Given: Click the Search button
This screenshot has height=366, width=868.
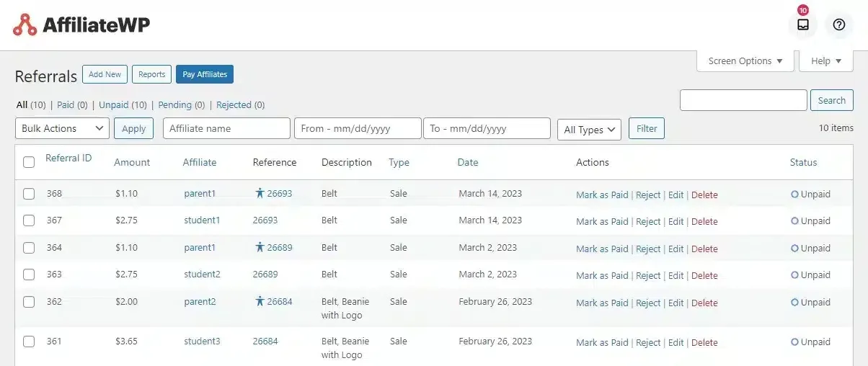Looking at the screenshot, I should click(x=831, y=100).
